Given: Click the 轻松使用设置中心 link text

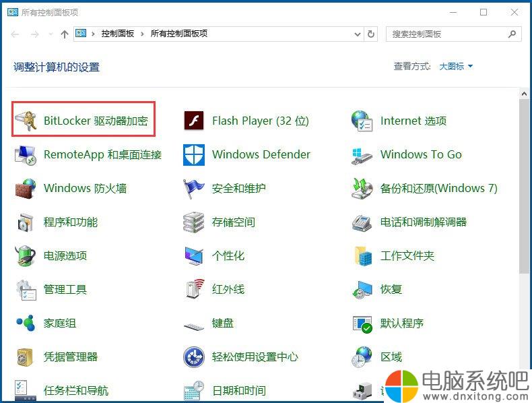Looking at the screenshot, I should click(x=255, y=356).
